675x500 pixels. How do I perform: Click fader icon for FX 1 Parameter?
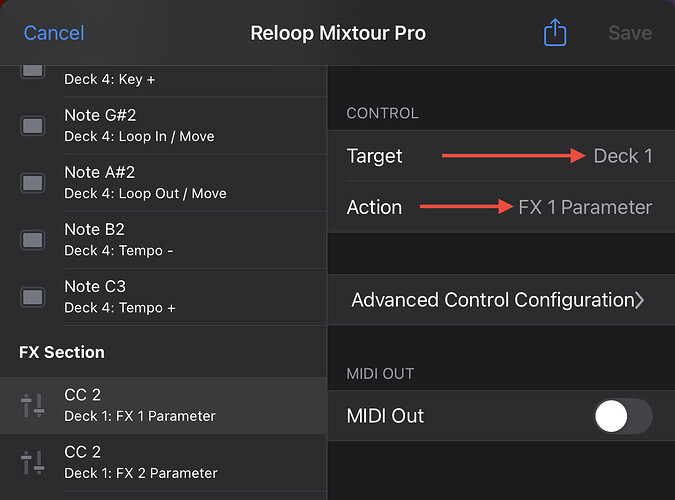[33, 405]
